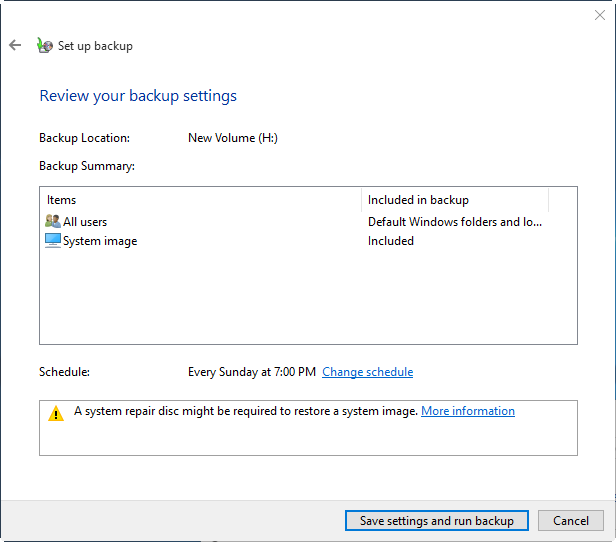This screenshot has width=616, height=542.
Task: Select the System image row label
Action: tap(100, 241)
